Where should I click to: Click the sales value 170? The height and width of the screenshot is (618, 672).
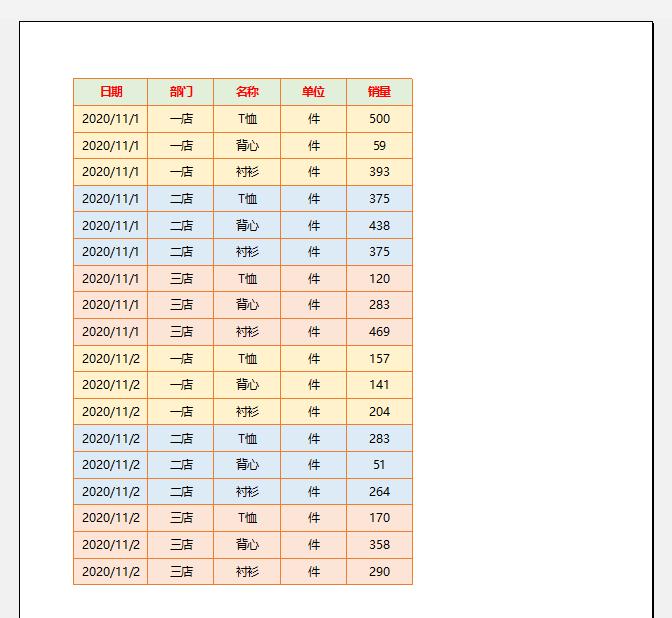click(x=379, y=518)
